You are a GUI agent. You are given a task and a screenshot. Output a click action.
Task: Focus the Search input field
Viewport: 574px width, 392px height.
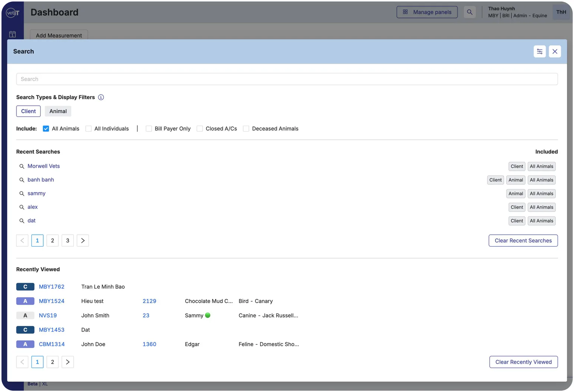point(287,79)
